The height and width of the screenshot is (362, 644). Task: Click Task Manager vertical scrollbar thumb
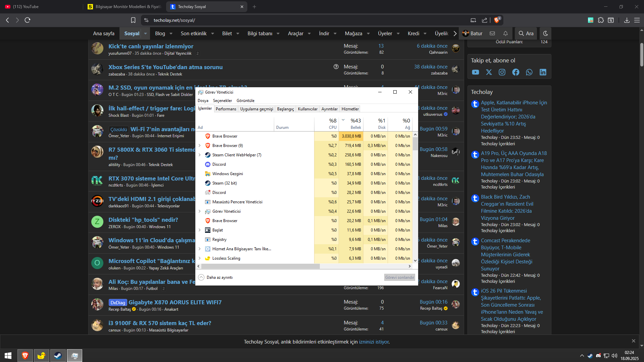415,144
